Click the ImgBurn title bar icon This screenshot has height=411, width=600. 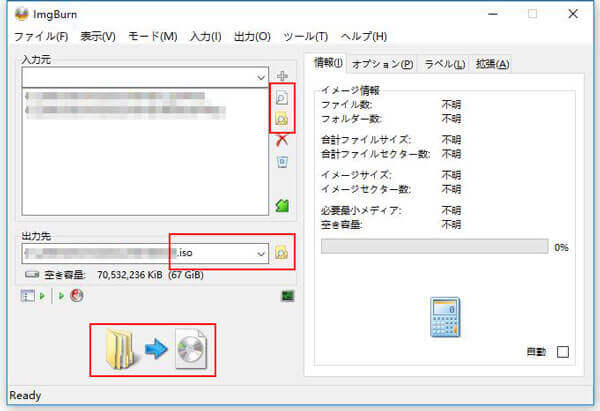click(x=21, y=14)
